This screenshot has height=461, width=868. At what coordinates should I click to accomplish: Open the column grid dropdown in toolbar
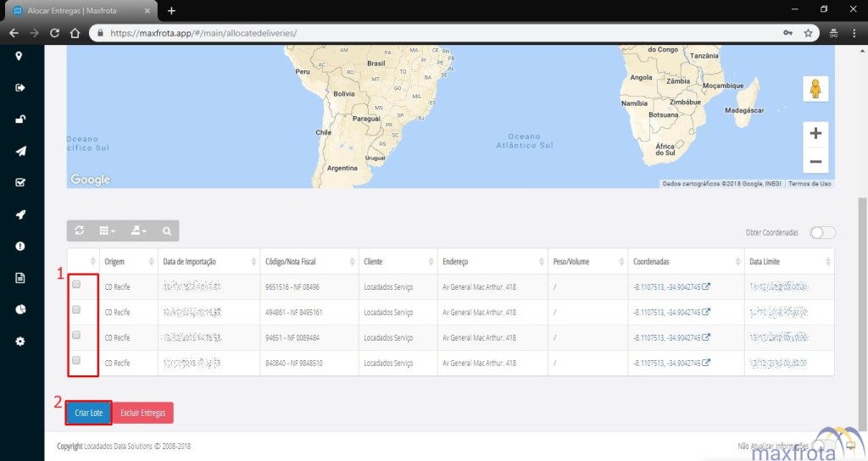(x=108, y=230)
